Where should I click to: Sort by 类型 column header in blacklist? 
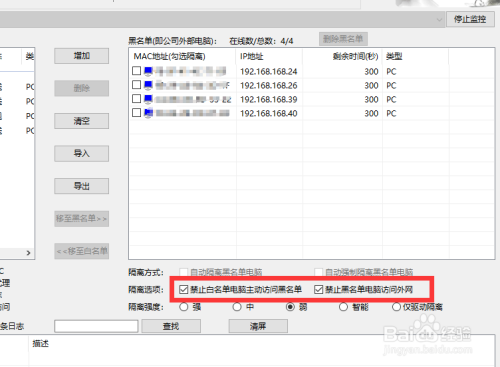415,56
